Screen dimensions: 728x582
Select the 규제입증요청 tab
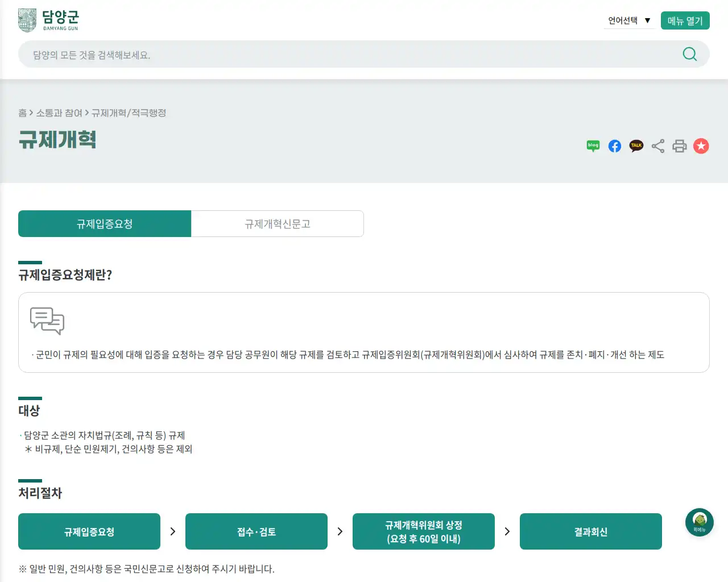pyautogui.click(x=105, y=223)
